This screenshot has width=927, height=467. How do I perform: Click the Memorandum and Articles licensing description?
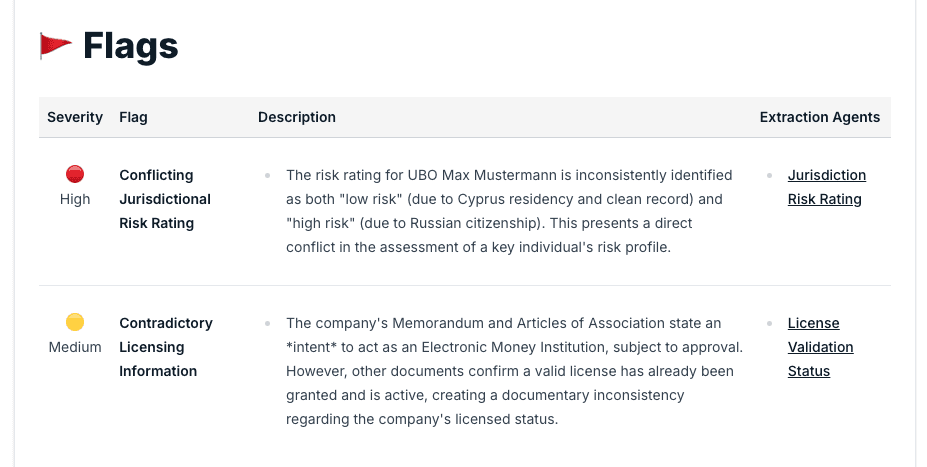[x=514, y=371]
